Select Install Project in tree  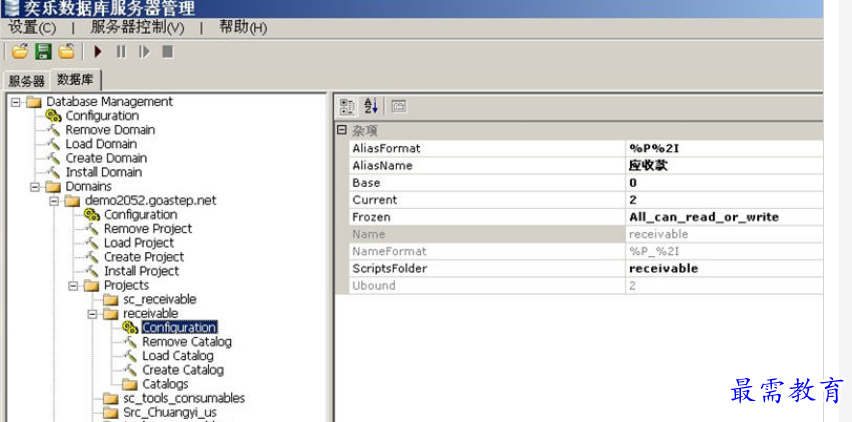(x=141, y=271)
